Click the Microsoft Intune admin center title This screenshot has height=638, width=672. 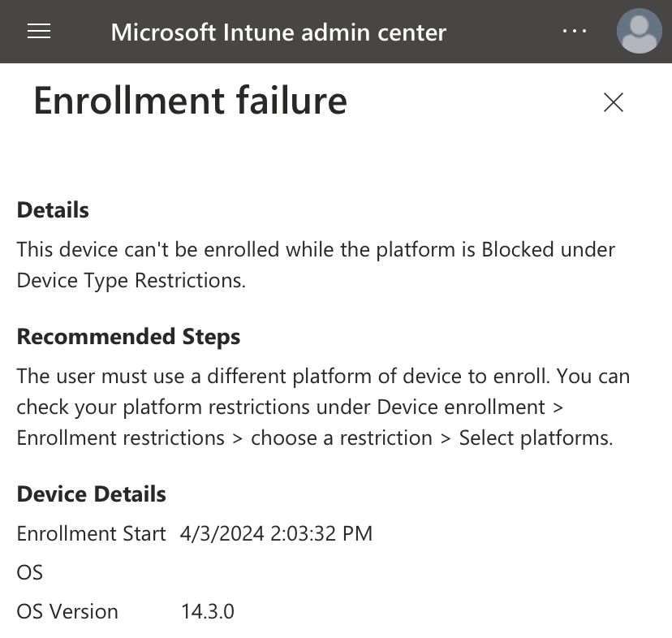tap(278, 32)
